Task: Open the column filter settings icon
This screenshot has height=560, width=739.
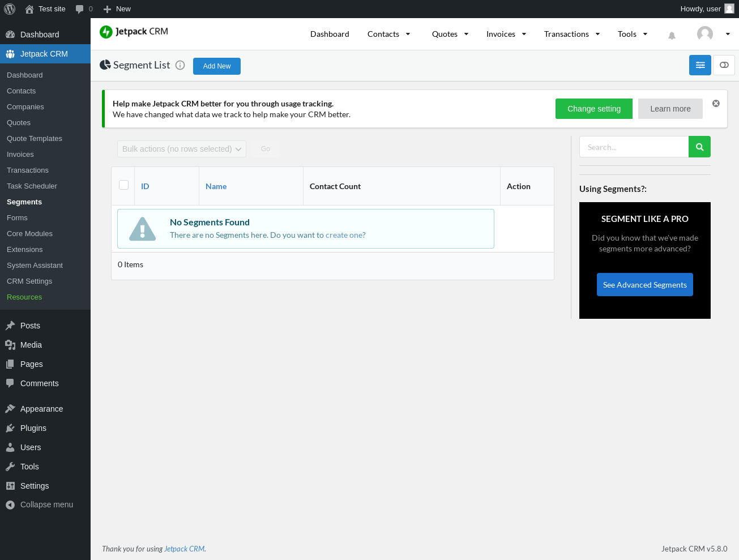Action: click(700, 65)
